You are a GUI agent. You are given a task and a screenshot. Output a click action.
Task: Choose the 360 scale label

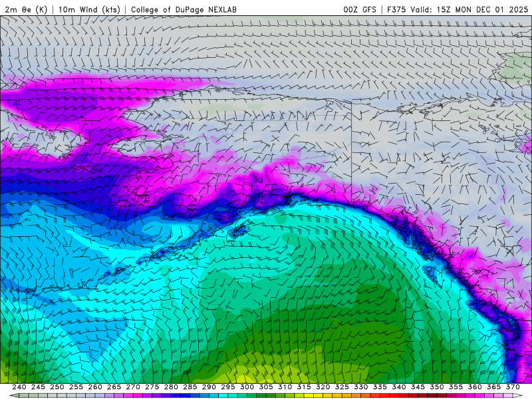(475, 387)
